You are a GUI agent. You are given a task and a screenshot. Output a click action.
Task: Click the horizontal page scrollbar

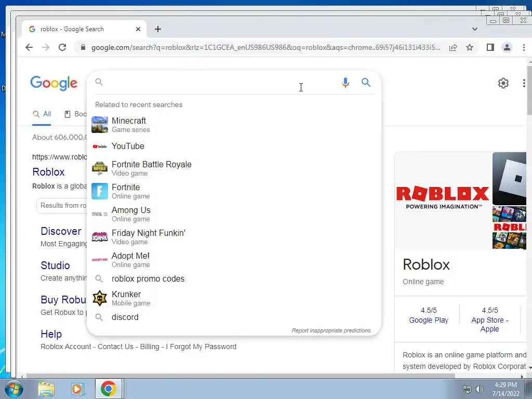(x=240, y=376)
